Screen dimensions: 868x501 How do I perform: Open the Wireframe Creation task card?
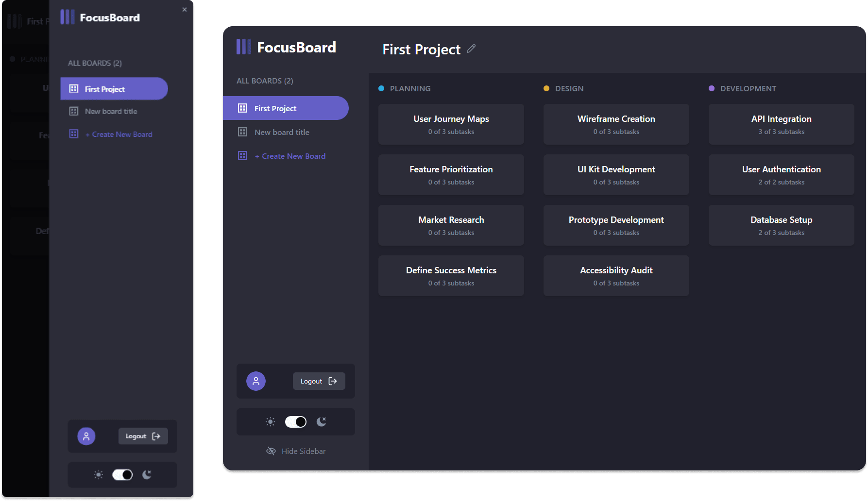point(616,124)
